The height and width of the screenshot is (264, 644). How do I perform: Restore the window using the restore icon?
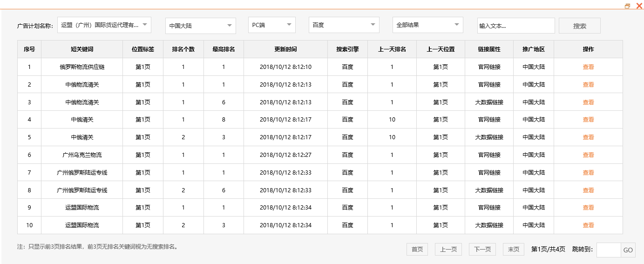pyautogui.click(x=628, y=6)
